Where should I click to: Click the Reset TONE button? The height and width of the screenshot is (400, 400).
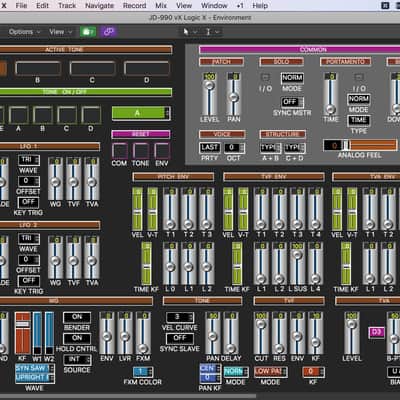[141, 151]
